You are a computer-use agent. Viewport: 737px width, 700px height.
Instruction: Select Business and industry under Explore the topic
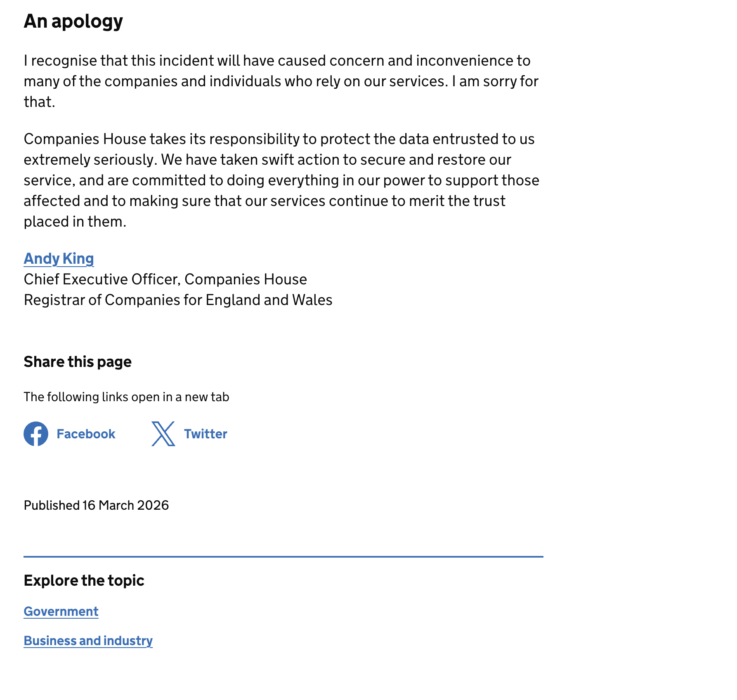pos(88,641)
